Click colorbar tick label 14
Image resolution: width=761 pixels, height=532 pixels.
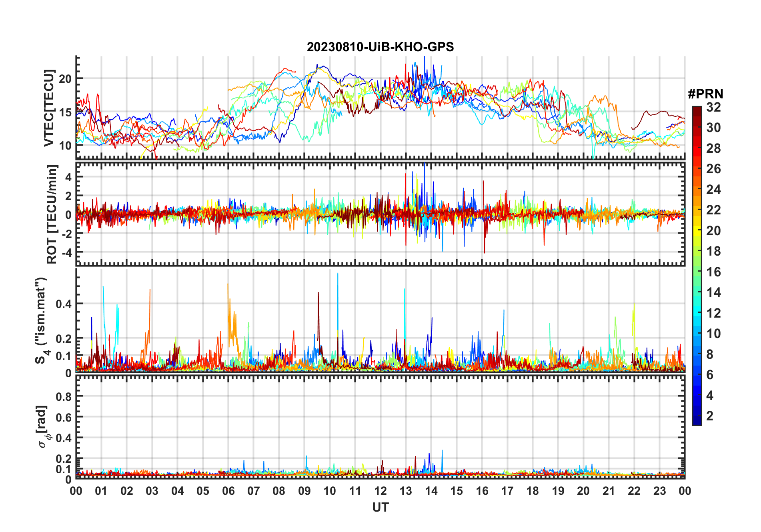click(713, 292)
